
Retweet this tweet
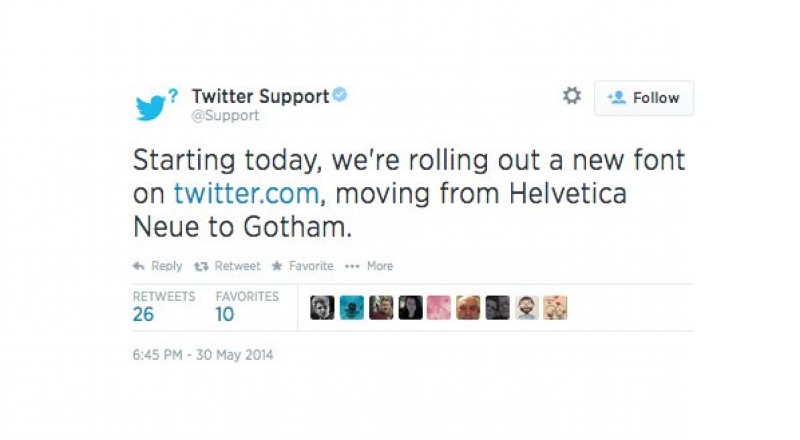tap(232, 266)
